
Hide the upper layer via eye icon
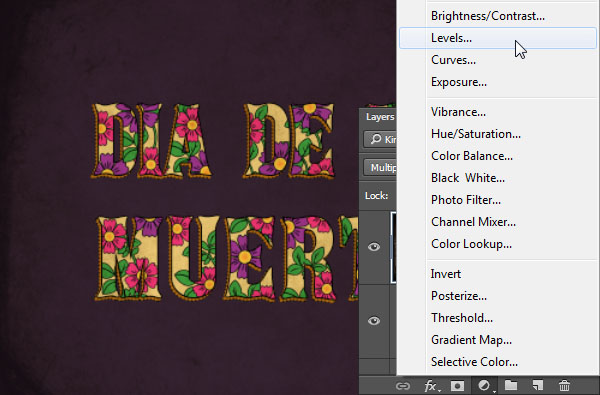[374, 247]
